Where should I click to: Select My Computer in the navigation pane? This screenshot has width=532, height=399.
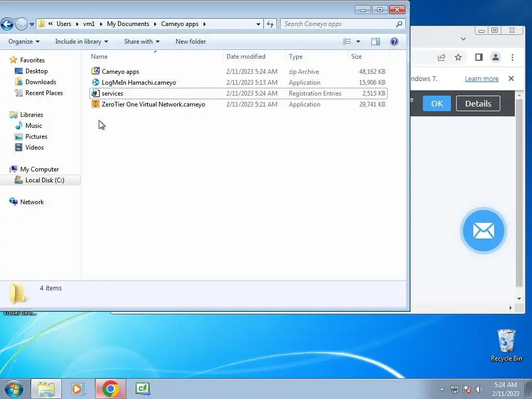click(x=39, y=169)
